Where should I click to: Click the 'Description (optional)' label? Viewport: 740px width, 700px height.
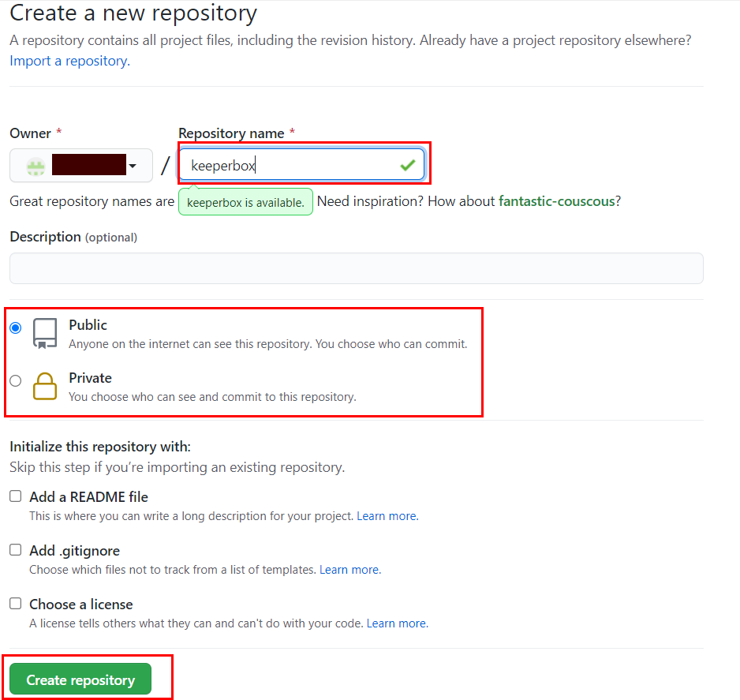tap(73, 237)
